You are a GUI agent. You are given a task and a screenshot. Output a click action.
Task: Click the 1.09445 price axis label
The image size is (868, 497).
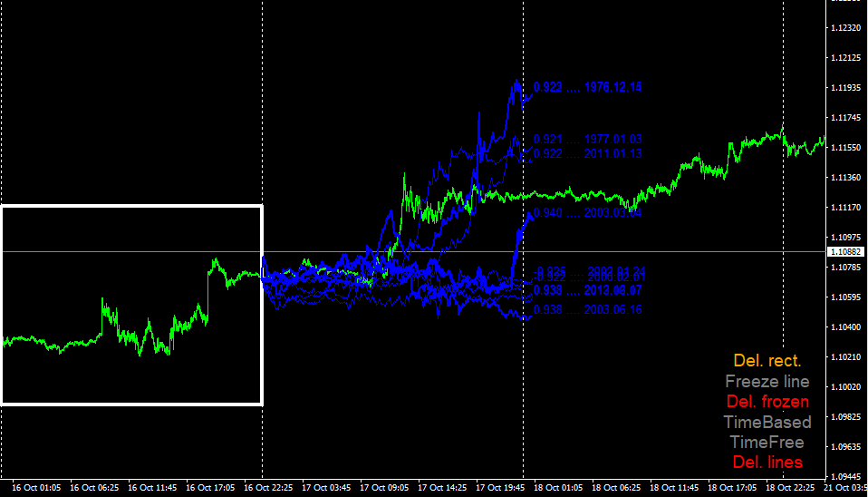pyautogui.click(x=846, y=476)
